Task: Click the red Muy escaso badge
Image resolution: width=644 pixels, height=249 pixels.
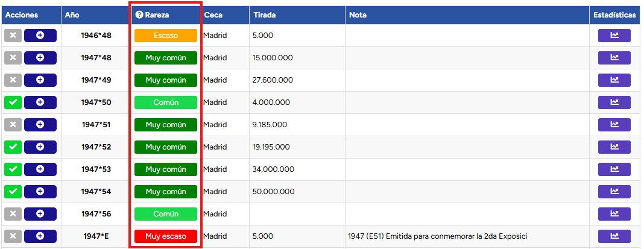Action: (x=166, y=236)
